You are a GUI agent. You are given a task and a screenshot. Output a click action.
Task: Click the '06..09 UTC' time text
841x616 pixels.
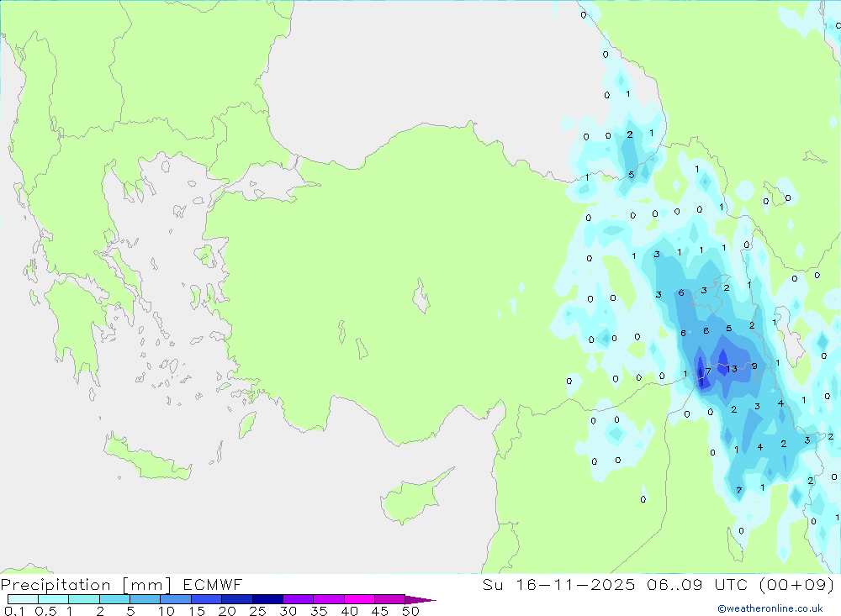pos(697,584)
